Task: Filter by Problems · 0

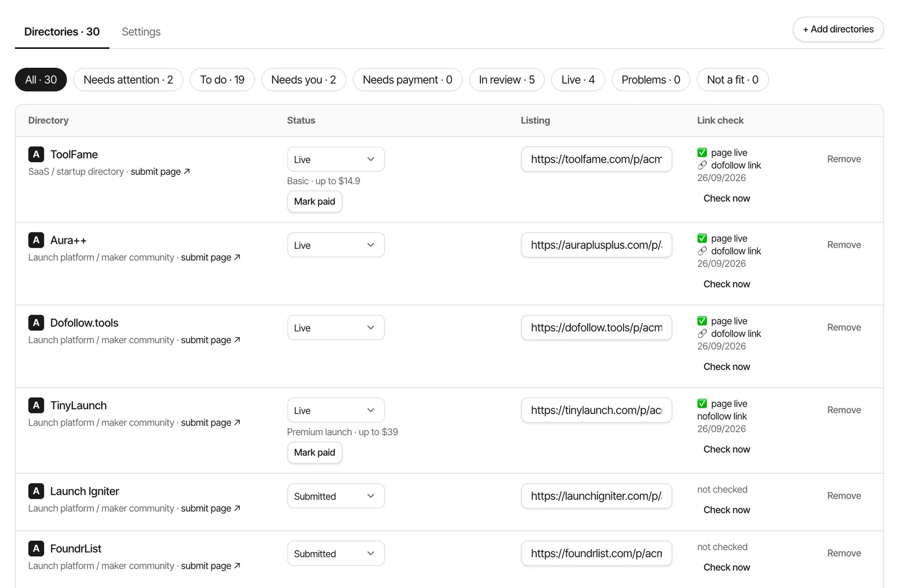Action: [651, 80]
